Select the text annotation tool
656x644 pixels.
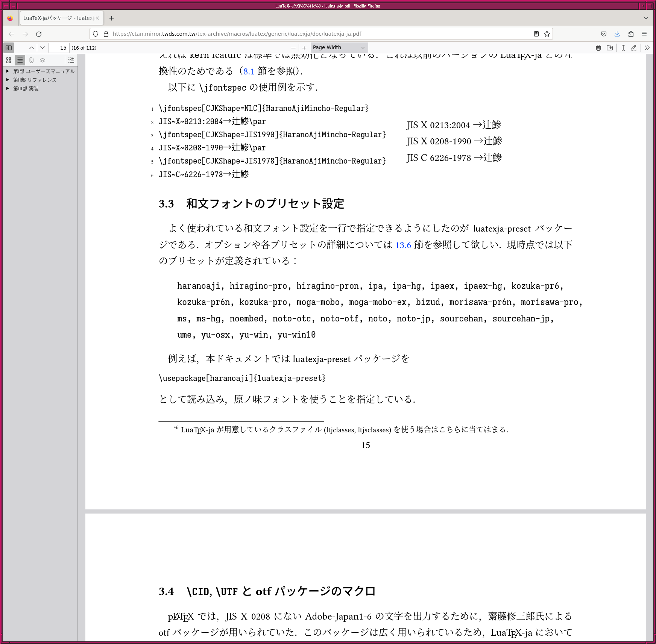point(623,48)
